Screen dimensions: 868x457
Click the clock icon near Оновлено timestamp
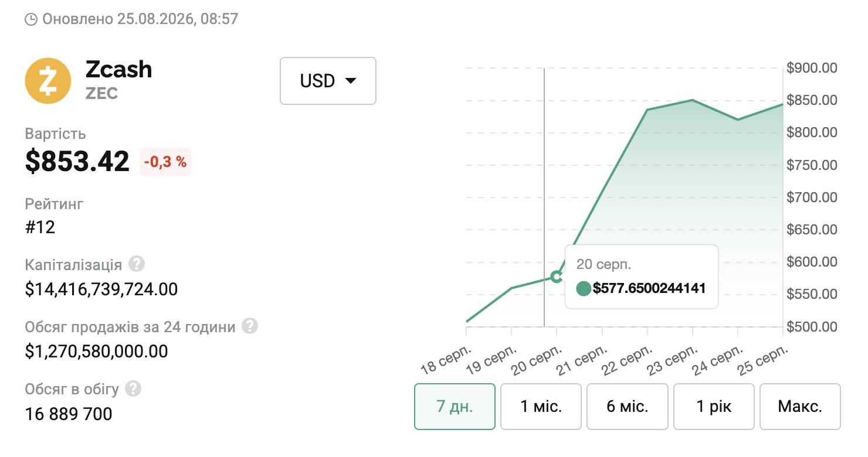click(31, 19)
